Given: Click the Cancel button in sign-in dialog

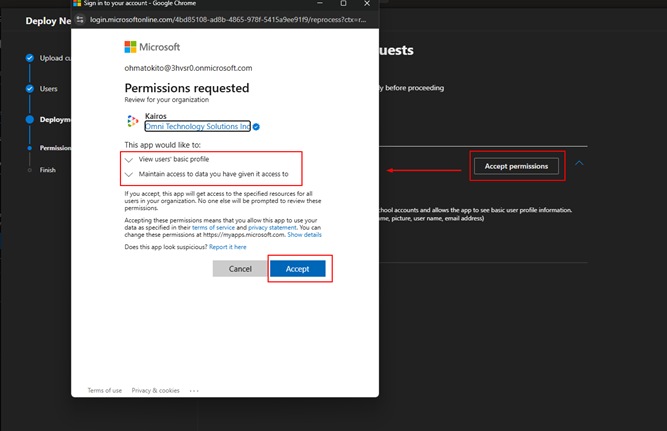Looking at the screenshot, I should pos(240,269).
